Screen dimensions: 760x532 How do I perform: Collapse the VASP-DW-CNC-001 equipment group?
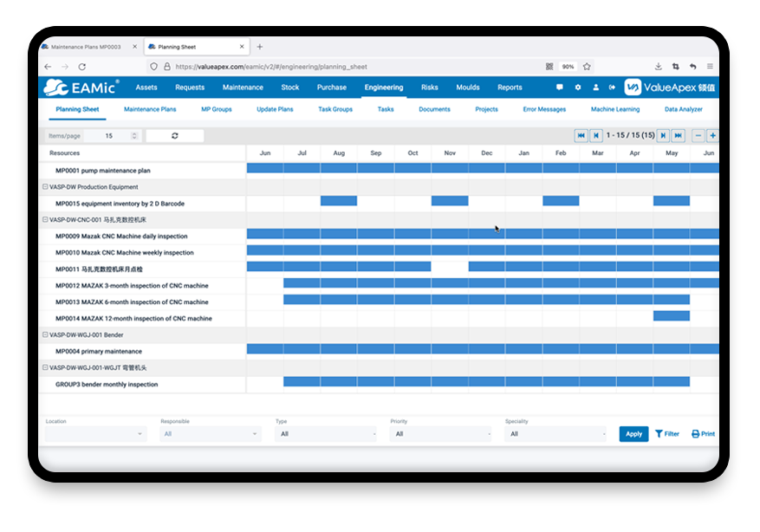point(45,219)
